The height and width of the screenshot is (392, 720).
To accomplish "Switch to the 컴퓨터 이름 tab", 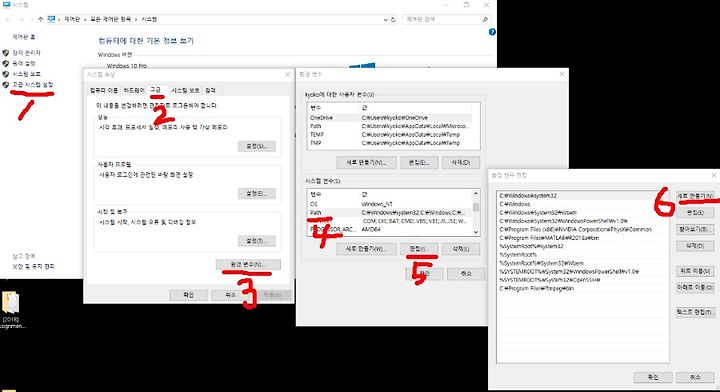I will (104, 90).
